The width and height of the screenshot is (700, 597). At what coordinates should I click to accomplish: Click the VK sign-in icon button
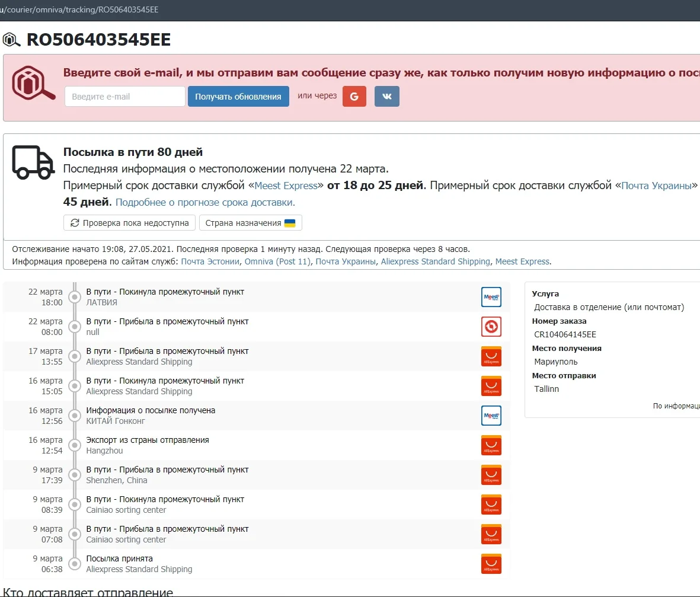386,97
